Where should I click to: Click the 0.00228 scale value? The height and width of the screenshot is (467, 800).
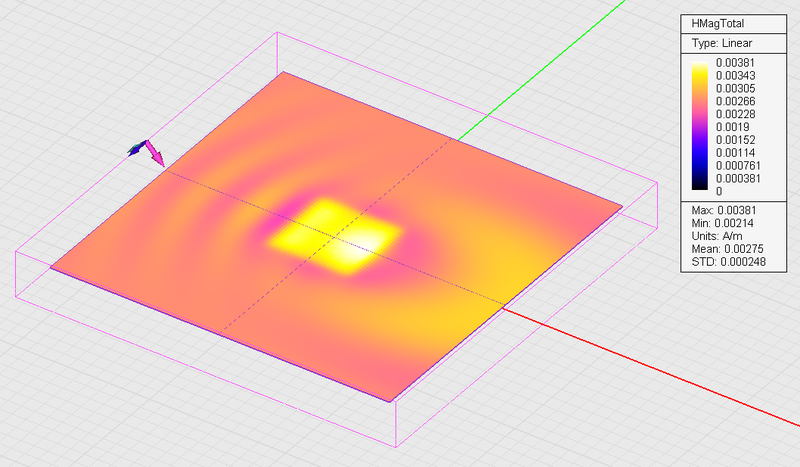coord(735,114)
